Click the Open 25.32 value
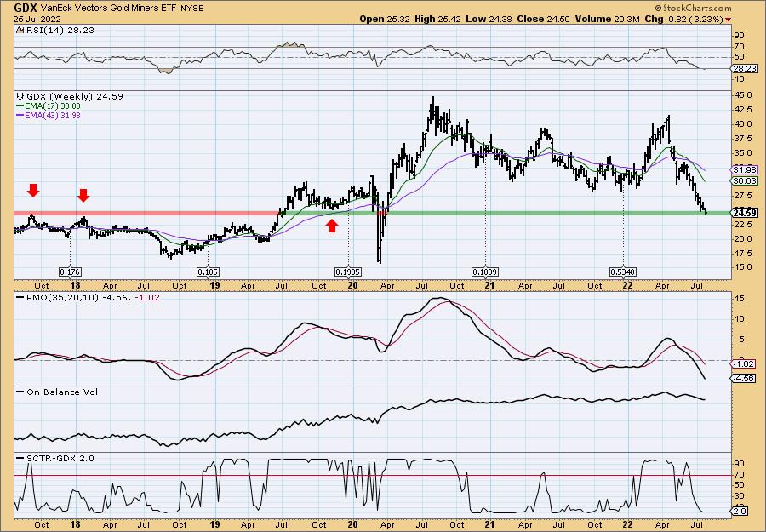The image size is (766, 532). (x=386, y=19)
